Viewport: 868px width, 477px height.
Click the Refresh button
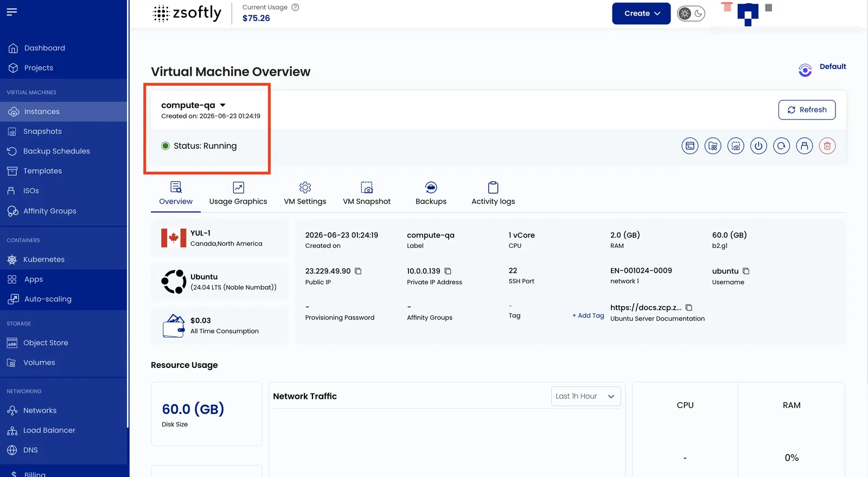[807, 110]
